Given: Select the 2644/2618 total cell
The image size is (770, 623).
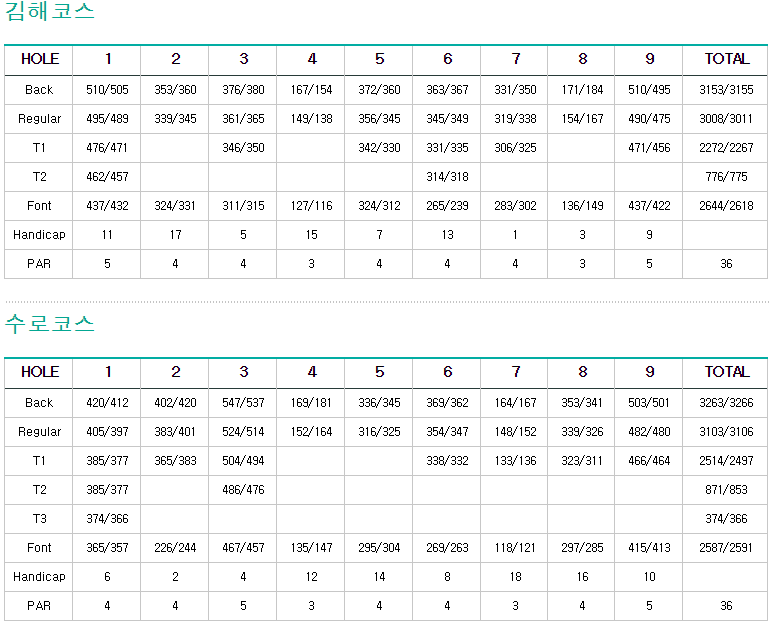Looking at the screenshot, I should click(726, 206).
